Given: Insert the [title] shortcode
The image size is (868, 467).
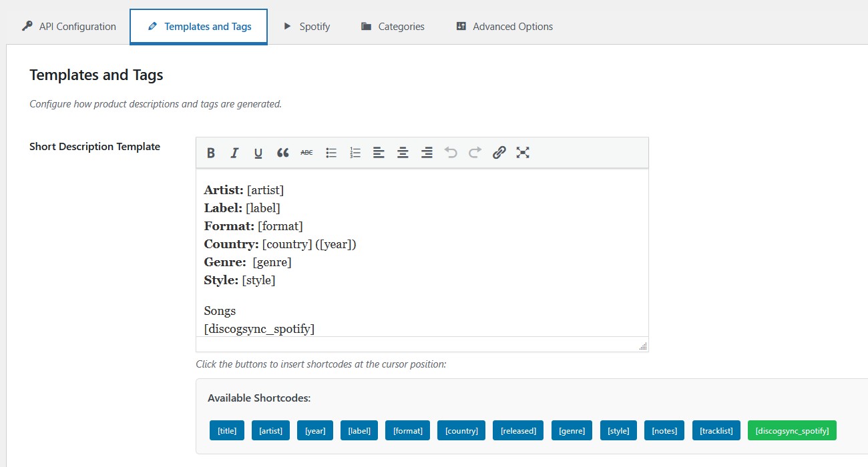Looking at the screenshot, I should tap(227, 430).
